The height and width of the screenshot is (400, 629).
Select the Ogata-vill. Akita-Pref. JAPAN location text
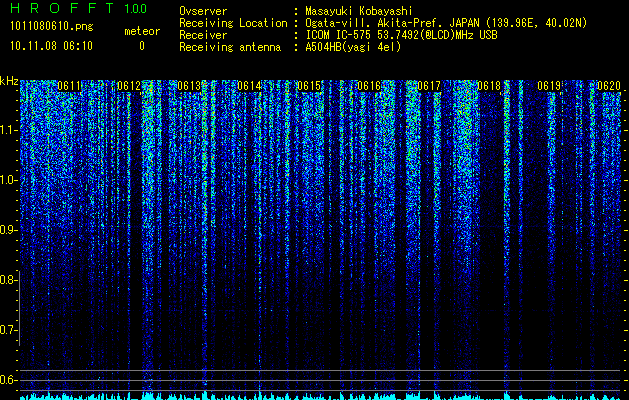pyautogui.click(x=446, y=23)
